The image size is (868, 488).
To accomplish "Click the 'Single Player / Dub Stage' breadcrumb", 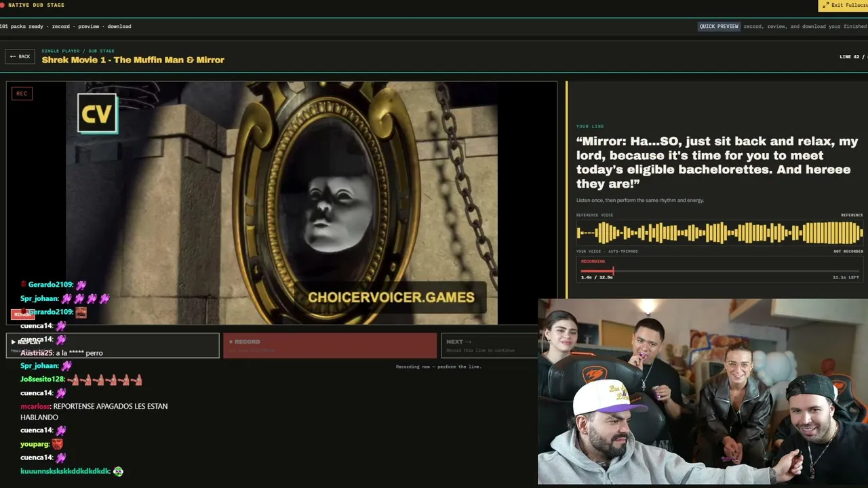I will pos(78,51).
